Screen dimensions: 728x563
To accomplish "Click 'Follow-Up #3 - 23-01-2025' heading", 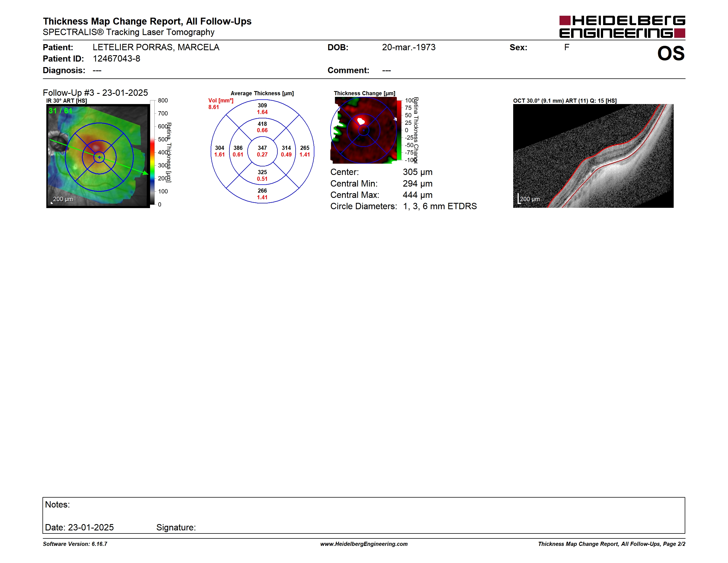I will 95,93.
